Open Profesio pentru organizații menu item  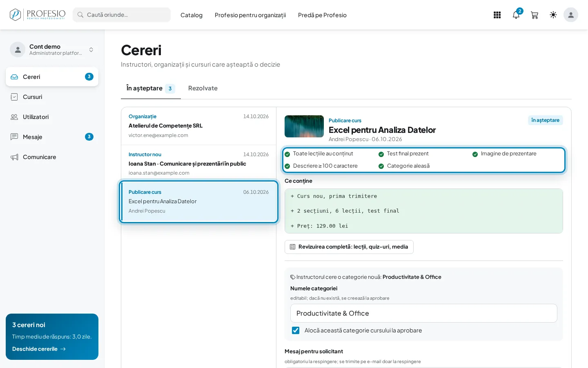click(250, 15)
